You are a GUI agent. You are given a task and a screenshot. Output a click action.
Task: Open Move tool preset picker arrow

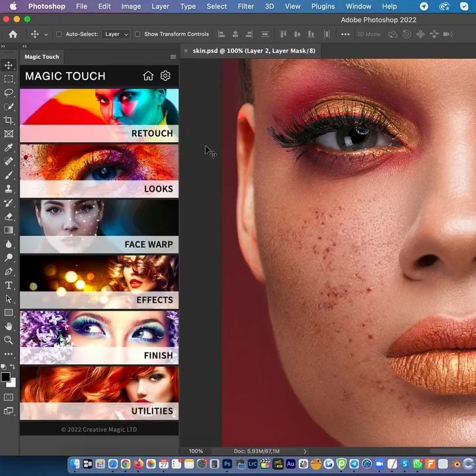[x=46, y=34]
